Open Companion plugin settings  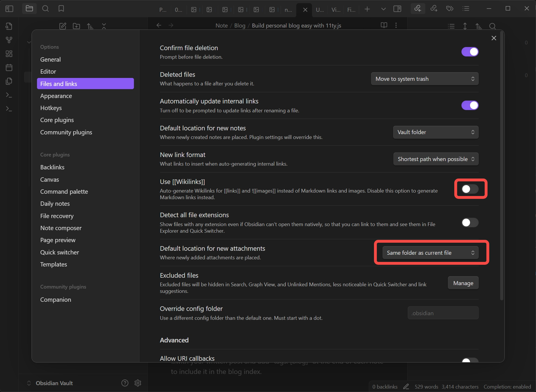tap(56, 299)
